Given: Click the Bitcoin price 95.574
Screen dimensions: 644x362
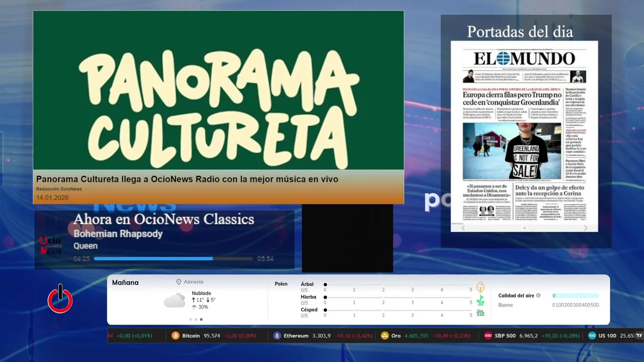Looking at the screenshot, I should [x=212, y=336].
